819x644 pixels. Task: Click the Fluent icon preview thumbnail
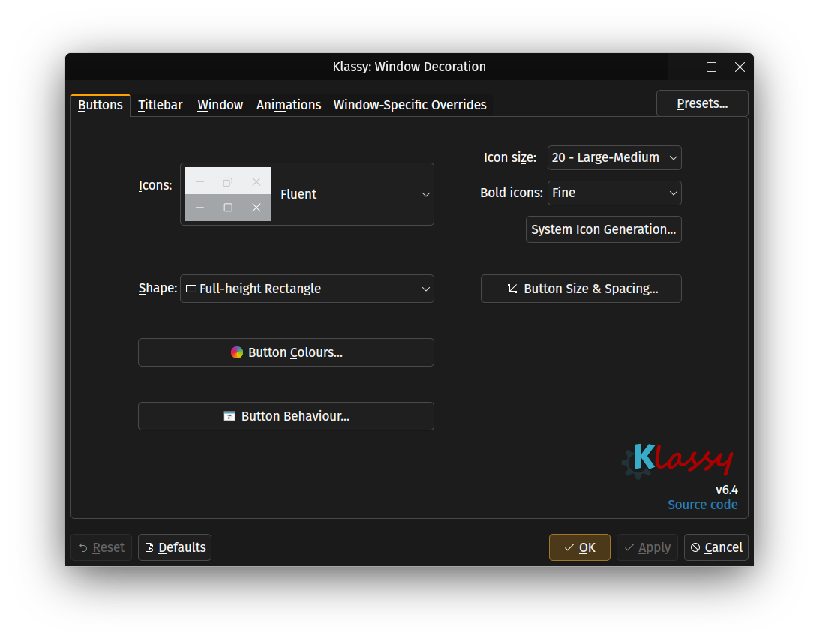228,194
